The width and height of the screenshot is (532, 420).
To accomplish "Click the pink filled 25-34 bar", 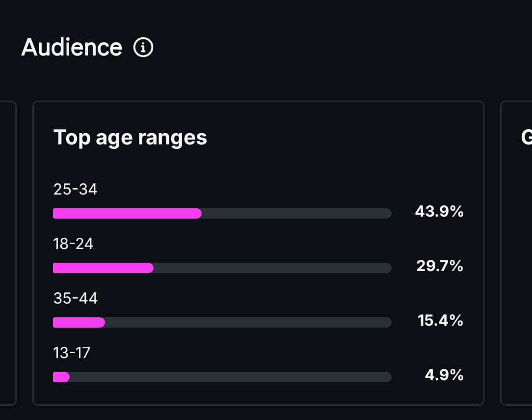I will [x=127, y=213].
